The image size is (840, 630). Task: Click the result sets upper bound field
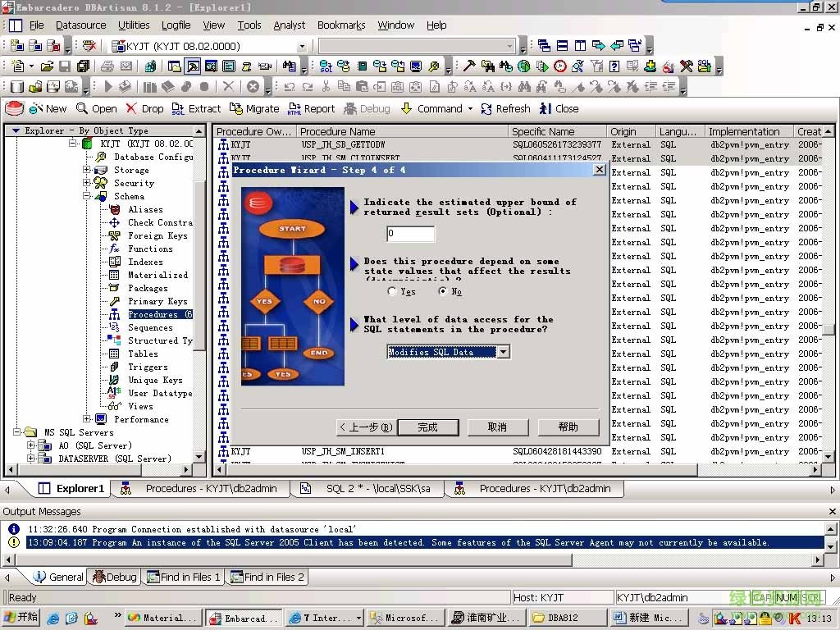pyautogui.click(x=410, y=234)
